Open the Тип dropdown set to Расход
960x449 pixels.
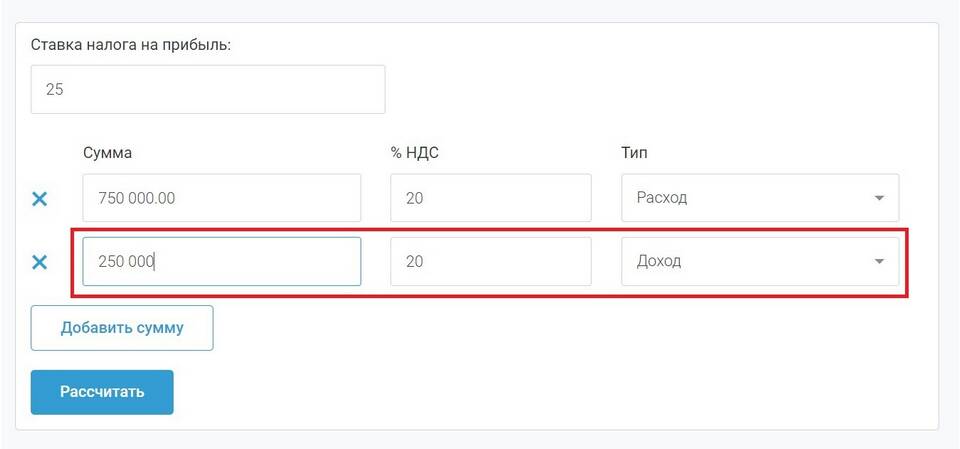pos(760,198)
